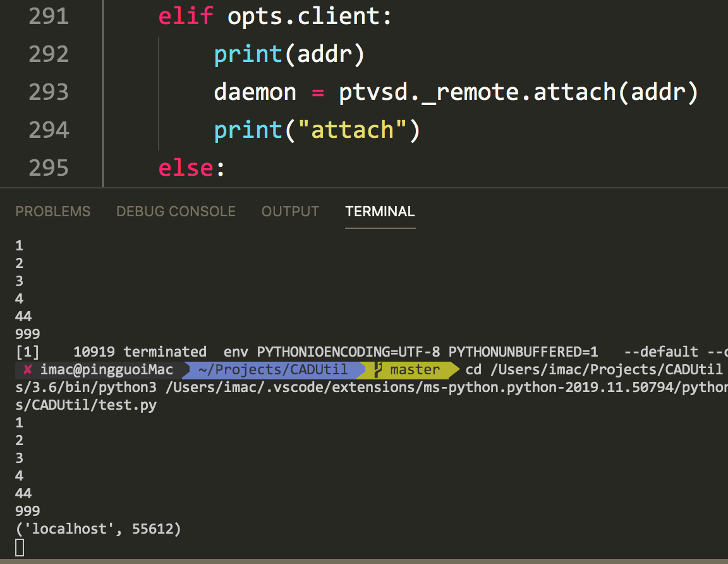Click 'PYTHONIOENCODING=UTF-8' in terminal
This screenshot has width=728, height=564.
pyautogui.click(x=348, y=352)
